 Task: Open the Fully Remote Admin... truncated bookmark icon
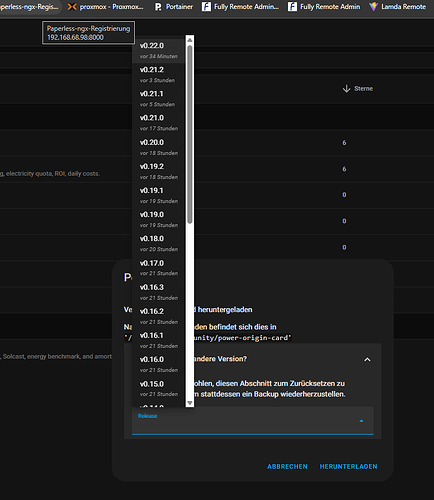point(206,6)
